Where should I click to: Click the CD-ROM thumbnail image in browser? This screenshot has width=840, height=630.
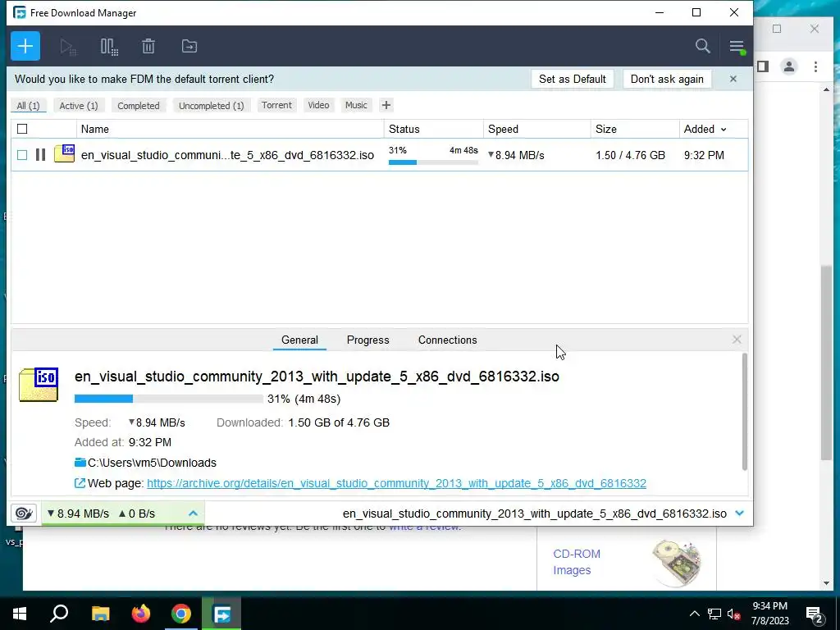[x=677, y=562]
